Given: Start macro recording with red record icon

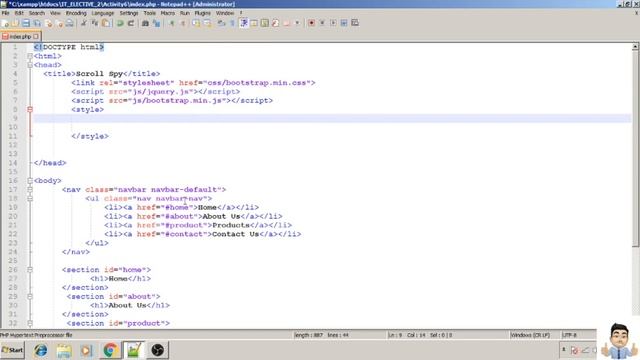Looking at the screenshot, I should (311, 23).
